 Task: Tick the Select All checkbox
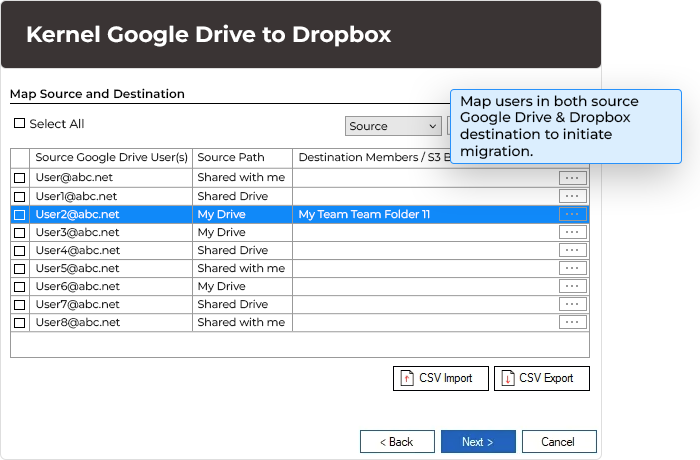tap(19, 123)
